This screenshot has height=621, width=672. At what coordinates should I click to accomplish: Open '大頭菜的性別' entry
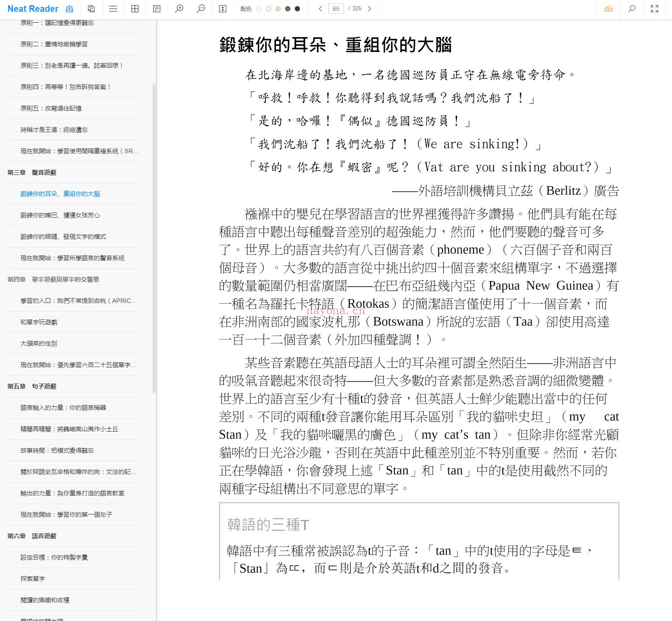tap(39, 343)
